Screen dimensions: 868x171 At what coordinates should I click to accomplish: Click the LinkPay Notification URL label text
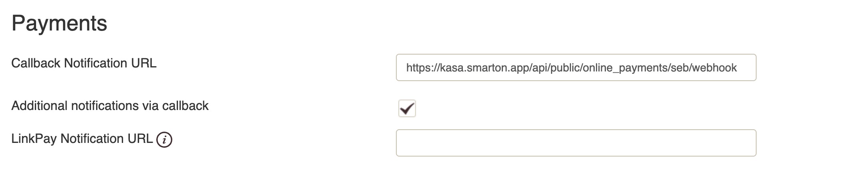tap(82, 138)
